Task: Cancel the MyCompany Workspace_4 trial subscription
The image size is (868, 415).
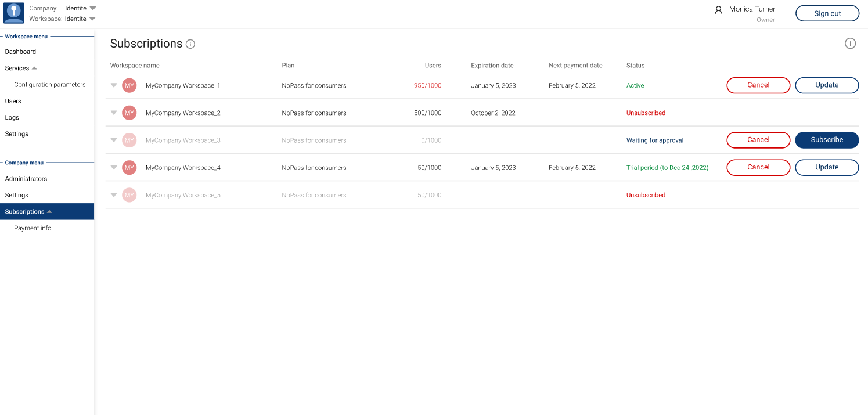Action: pos(758,167)
